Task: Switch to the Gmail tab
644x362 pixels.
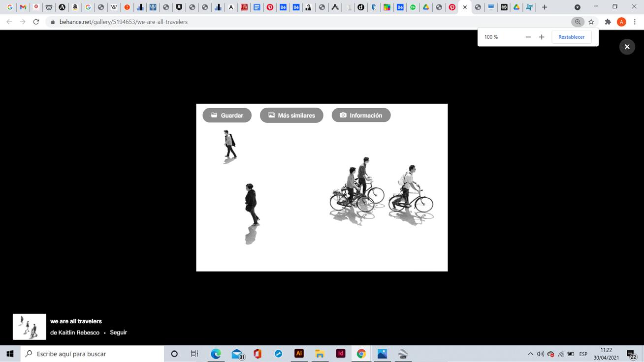Action: (x=23, y=7)
